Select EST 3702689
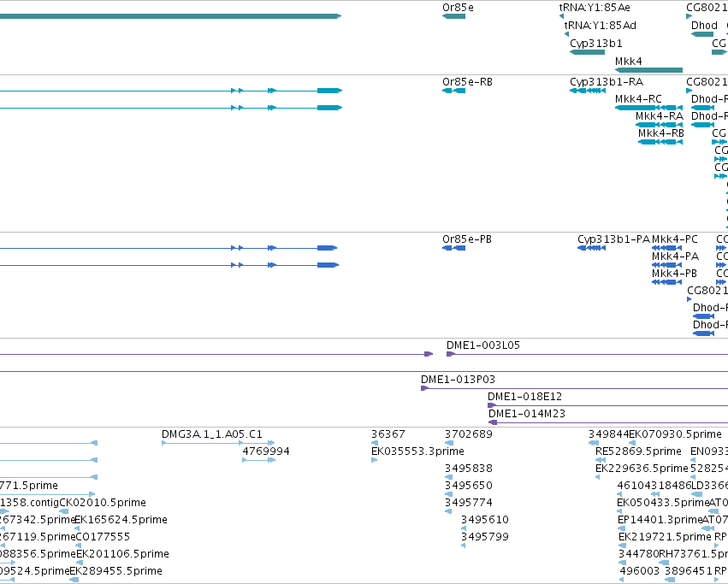 point(448,443)
